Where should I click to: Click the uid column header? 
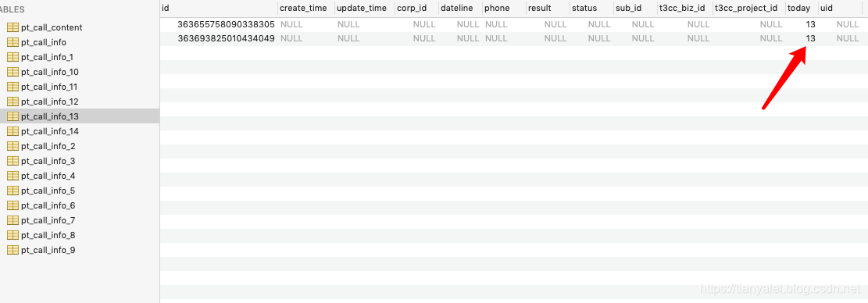pyautogui.click(x=840, y=8)
